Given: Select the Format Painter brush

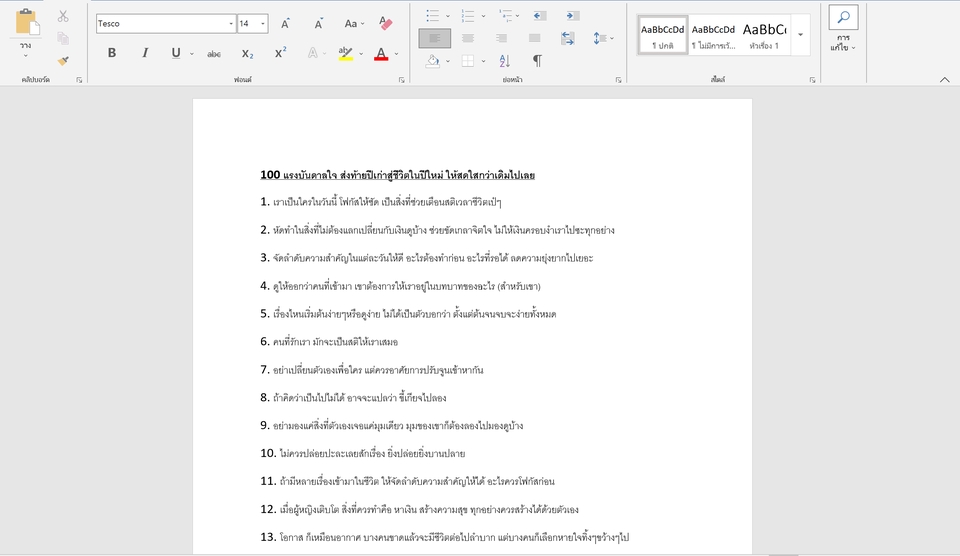Looking at the screenshot, I should (x=63, y=61).
